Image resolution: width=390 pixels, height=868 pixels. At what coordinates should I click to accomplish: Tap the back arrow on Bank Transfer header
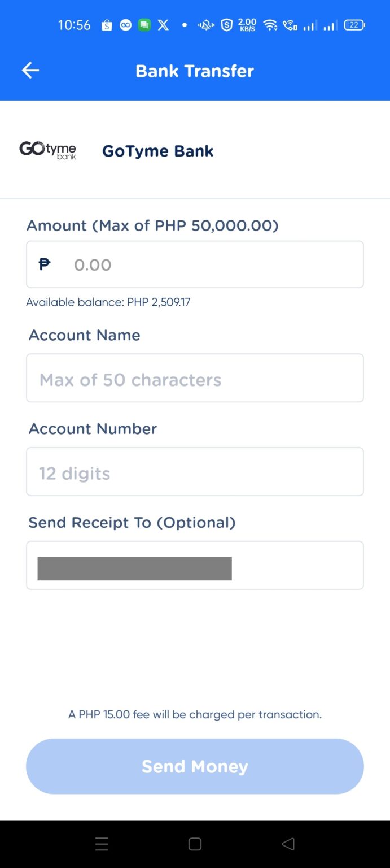click(x=30, y=70)
